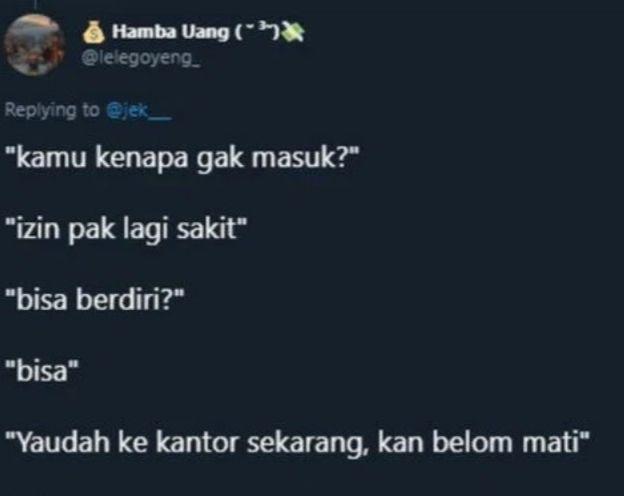Click the 'Replying to' label

52,110
